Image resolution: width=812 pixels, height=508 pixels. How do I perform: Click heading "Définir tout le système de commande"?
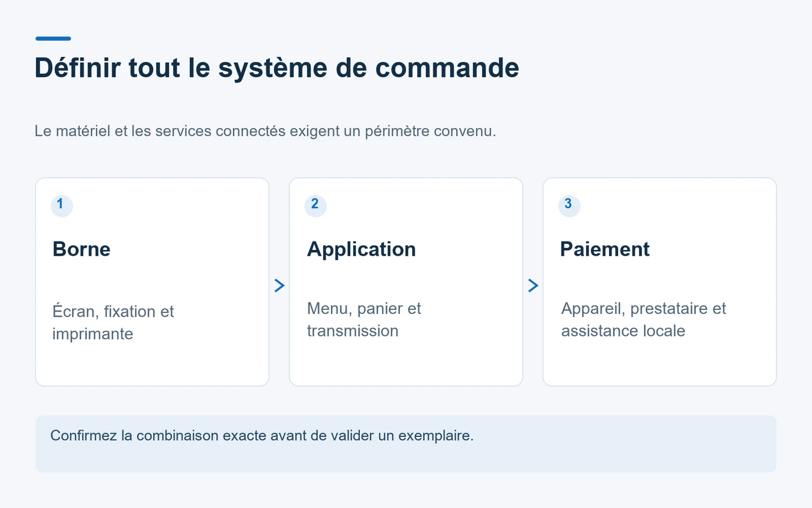(x=277, y=68)
